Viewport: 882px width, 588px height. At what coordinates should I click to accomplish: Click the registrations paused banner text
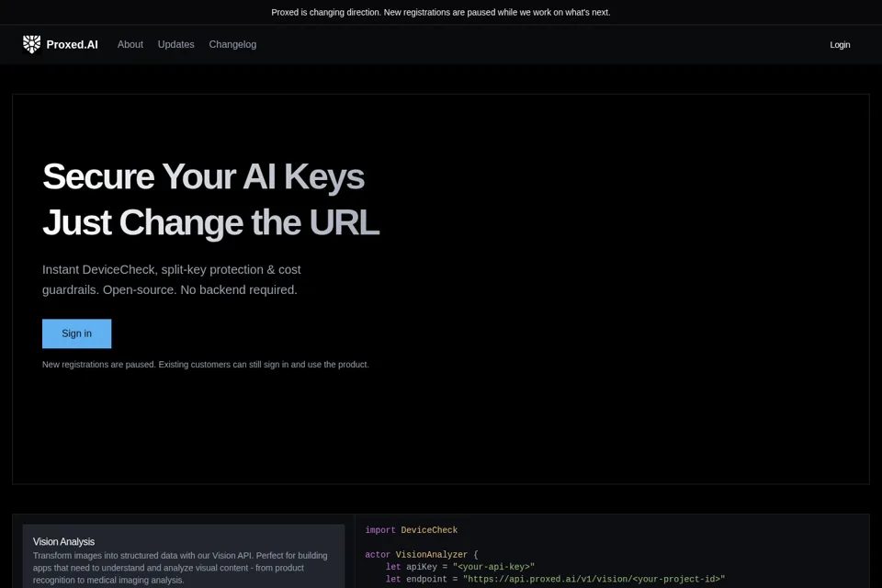pos(440,12)
